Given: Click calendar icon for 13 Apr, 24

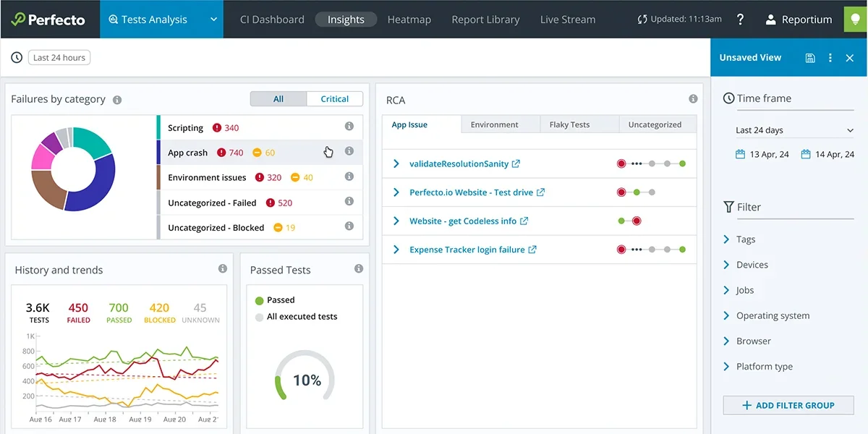Looking at the screenshot, I should pyautogui.click(x=740, y=154).
